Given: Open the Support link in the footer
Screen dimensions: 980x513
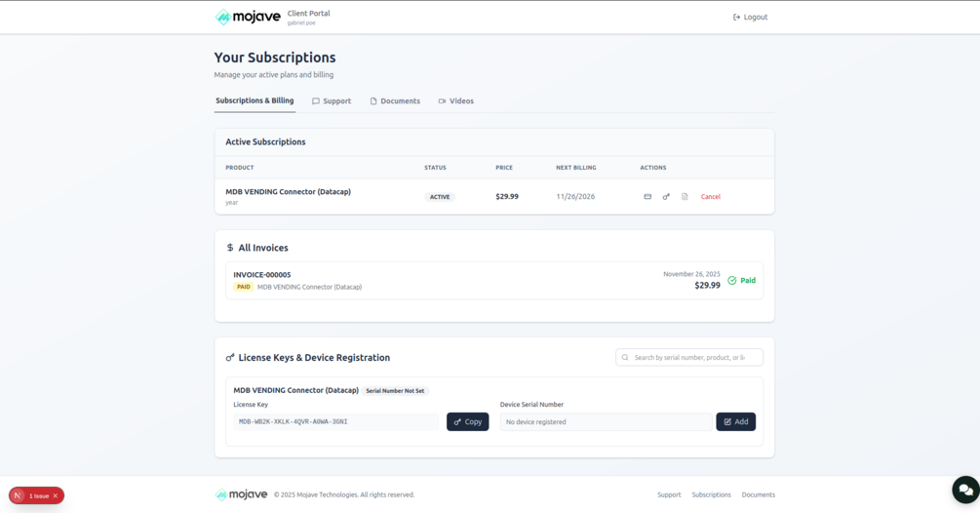Looking at the screenshot, I should (x=669, y=494).
